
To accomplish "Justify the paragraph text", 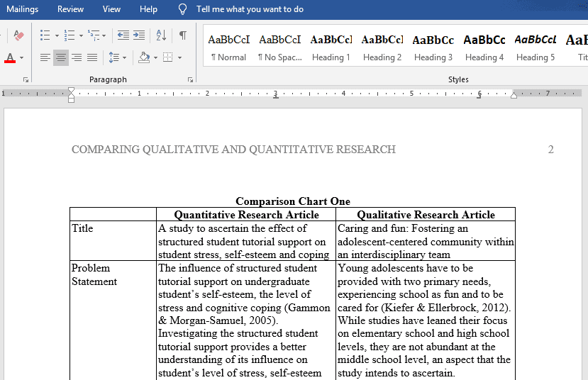I will [x=92, y=57].
